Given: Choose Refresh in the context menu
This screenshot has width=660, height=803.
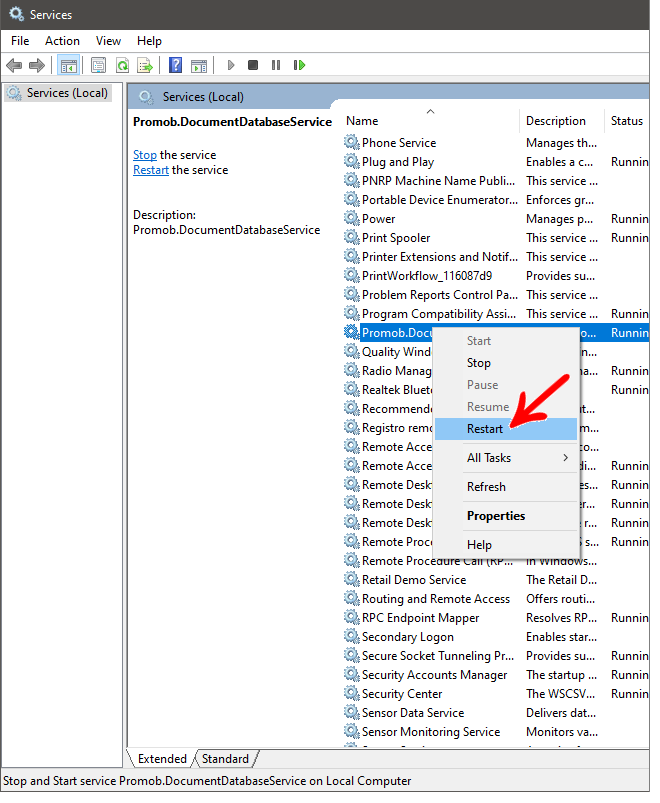Looking at the screenshot, I should pos(506,487).
